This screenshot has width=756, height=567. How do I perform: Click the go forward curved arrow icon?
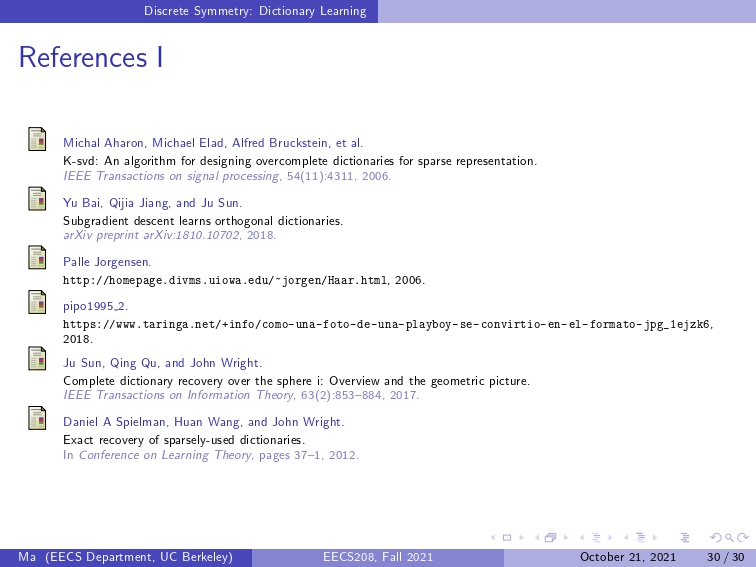pyautogui.click(x=743, y=538)
